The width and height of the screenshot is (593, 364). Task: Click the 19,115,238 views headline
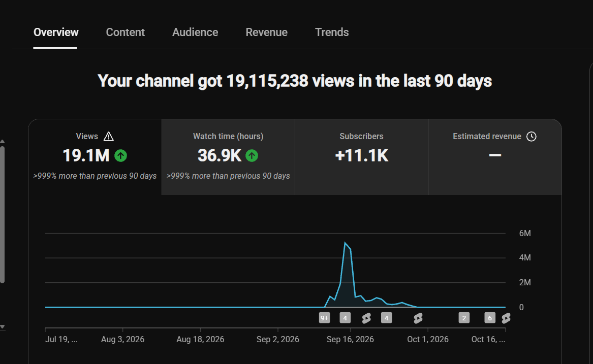pyautogui.click(x=295, y=81)
